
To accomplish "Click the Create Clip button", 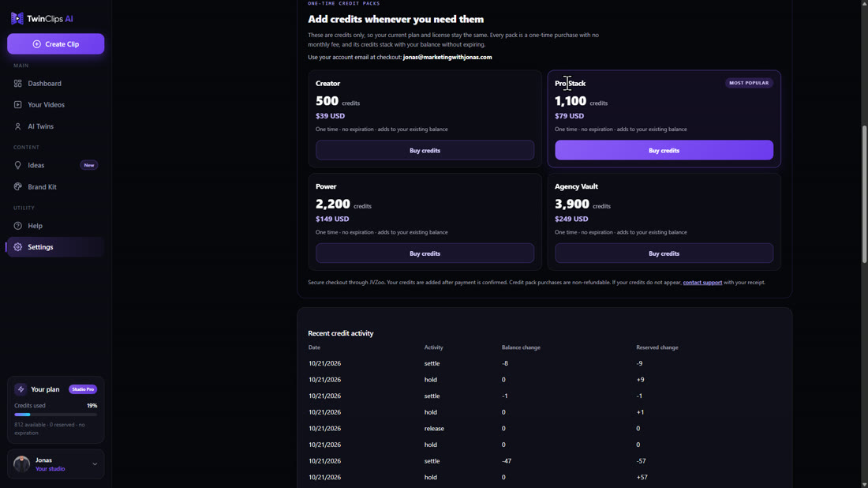I will click(55, 43).
